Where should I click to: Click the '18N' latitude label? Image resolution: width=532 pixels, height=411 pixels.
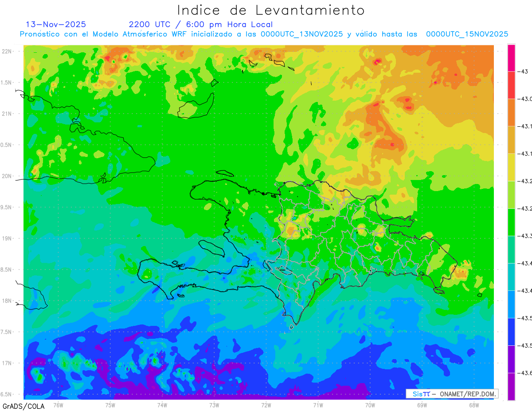[x=8, y=301]
